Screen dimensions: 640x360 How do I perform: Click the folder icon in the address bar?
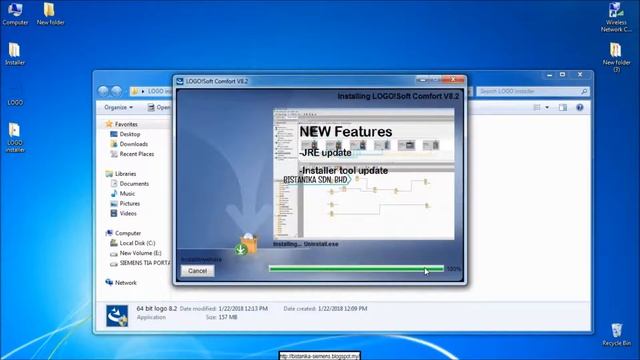134,91
